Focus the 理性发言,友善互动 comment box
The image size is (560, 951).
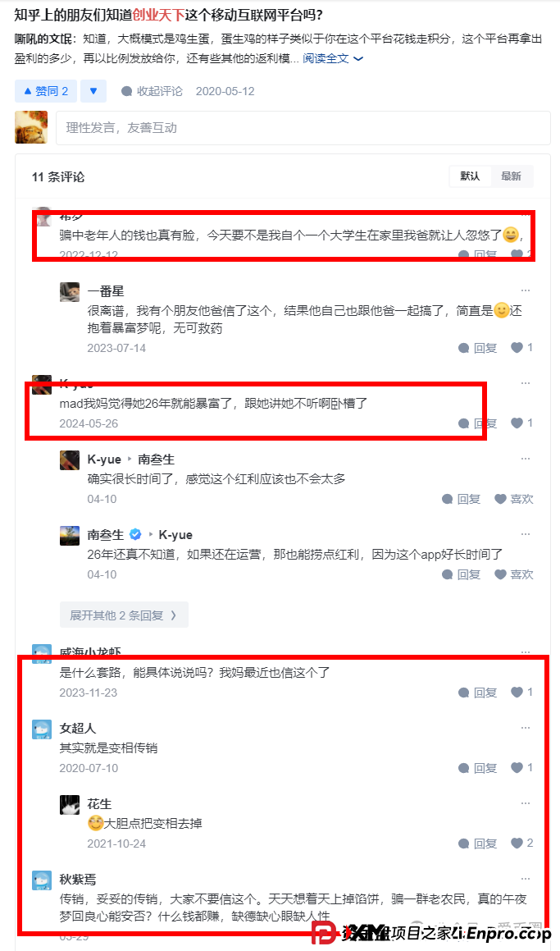coord(303,128)
